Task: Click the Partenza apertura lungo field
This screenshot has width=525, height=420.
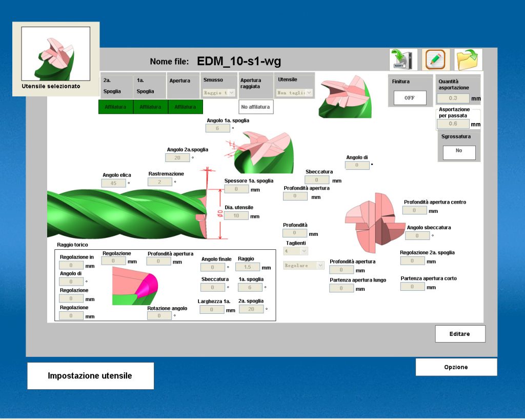Action: point(341,288)
